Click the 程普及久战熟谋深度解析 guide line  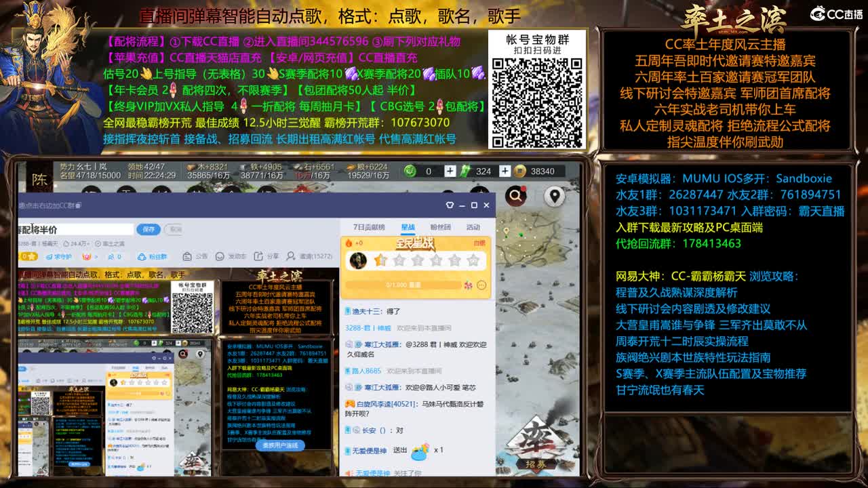[676, 292]
